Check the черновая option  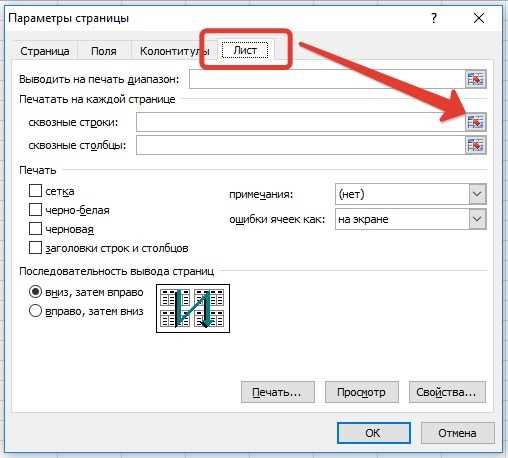pyautogui.click(x=35, y=229)
